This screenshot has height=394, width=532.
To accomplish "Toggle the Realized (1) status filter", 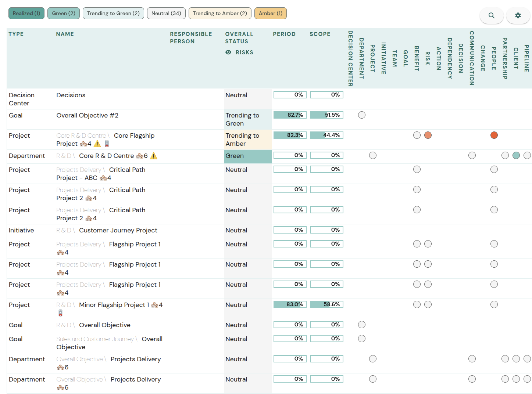I will click(x=26, y=13).
